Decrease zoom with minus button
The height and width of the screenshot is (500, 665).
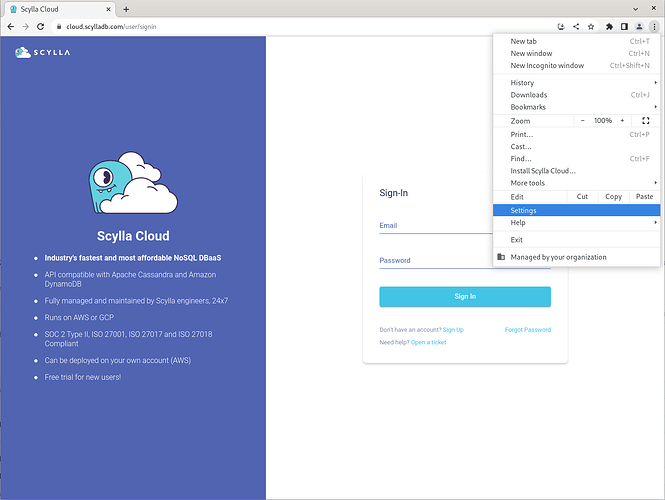583,121
